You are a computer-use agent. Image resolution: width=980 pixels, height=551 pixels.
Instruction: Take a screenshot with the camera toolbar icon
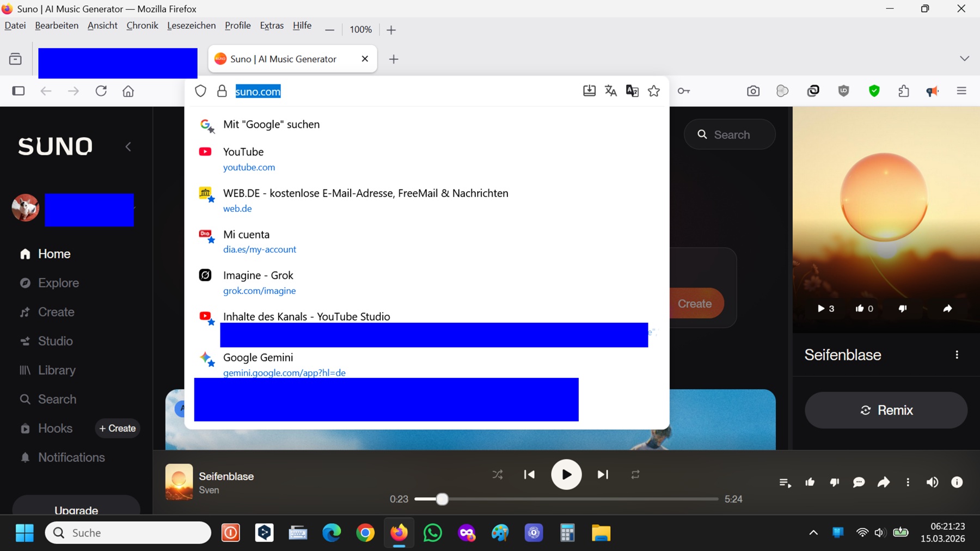coord(753,91)
